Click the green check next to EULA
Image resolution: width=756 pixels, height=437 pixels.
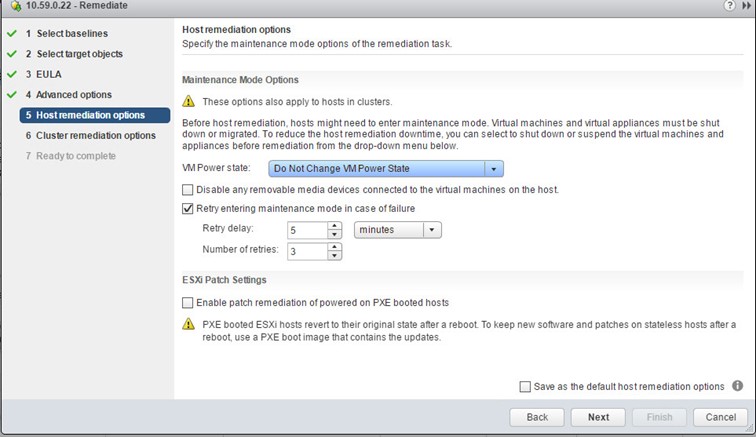[x=12, y=74]
